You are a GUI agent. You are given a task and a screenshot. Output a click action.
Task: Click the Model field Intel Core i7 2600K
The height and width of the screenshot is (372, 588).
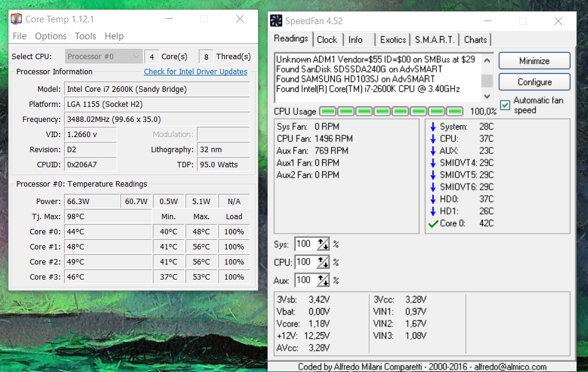[x=157, y=89]
